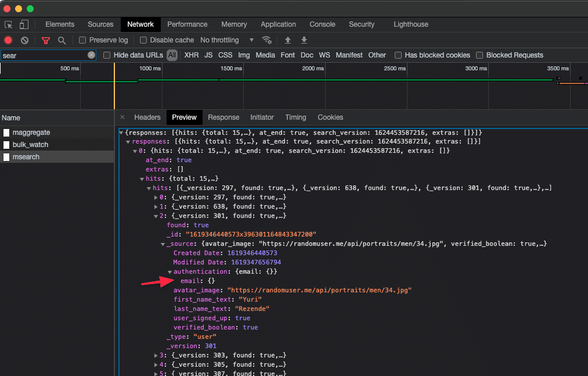The image size is (588, 376).
Task: Select the bulk_watch request
Action: 30,145
